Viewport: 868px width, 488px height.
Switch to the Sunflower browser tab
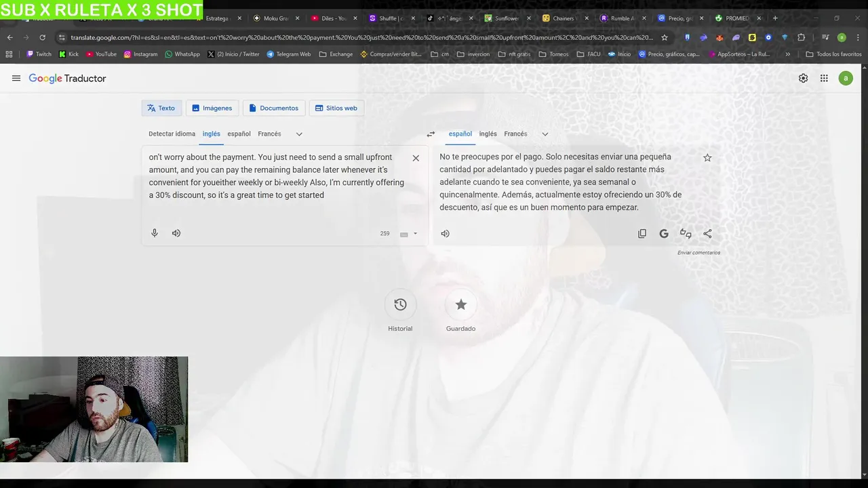coord(505,18)
